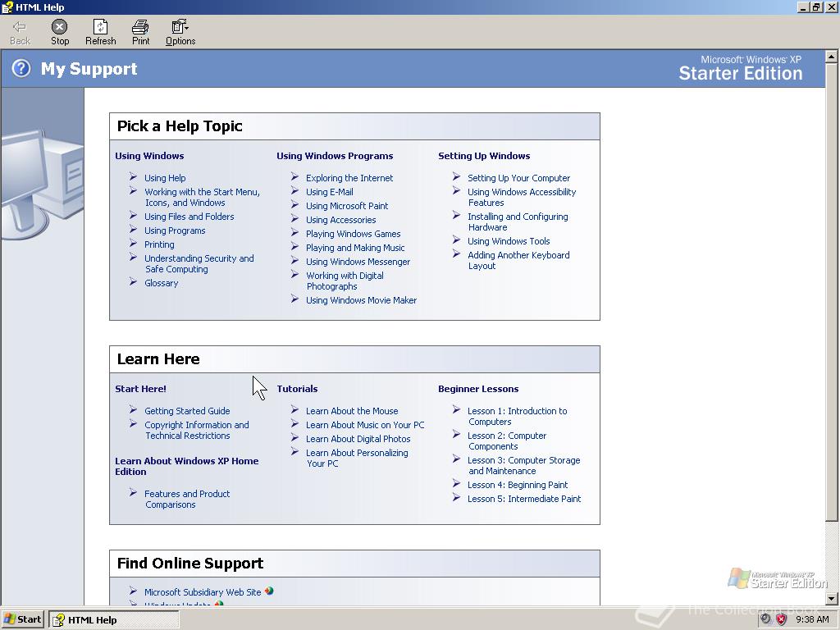Open Adding Another Keyboard Layout
The height and width of the screenshot is (630, 840).
(x=518, y=260)
